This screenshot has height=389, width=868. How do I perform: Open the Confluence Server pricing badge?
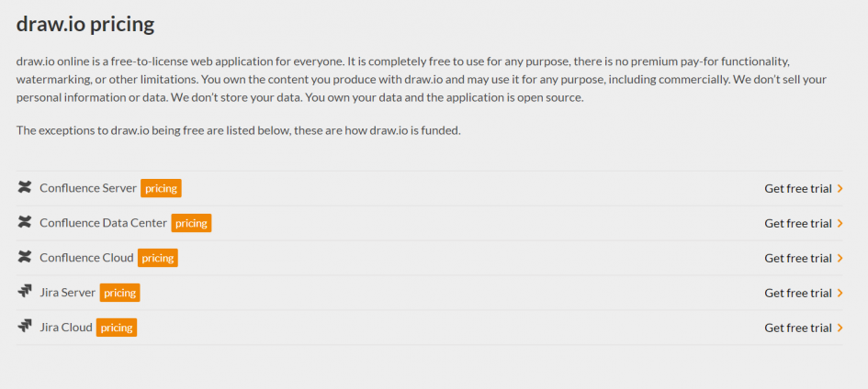pos(161,188)
